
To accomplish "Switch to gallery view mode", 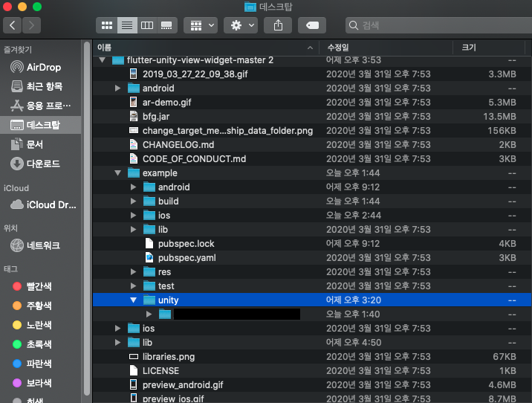I will [166, 25].
